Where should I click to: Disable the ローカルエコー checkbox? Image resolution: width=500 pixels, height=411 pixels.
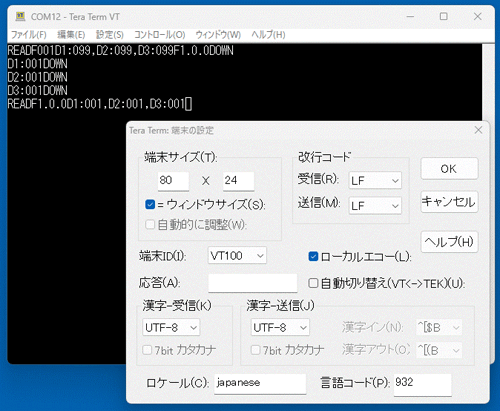coord(313,257)
